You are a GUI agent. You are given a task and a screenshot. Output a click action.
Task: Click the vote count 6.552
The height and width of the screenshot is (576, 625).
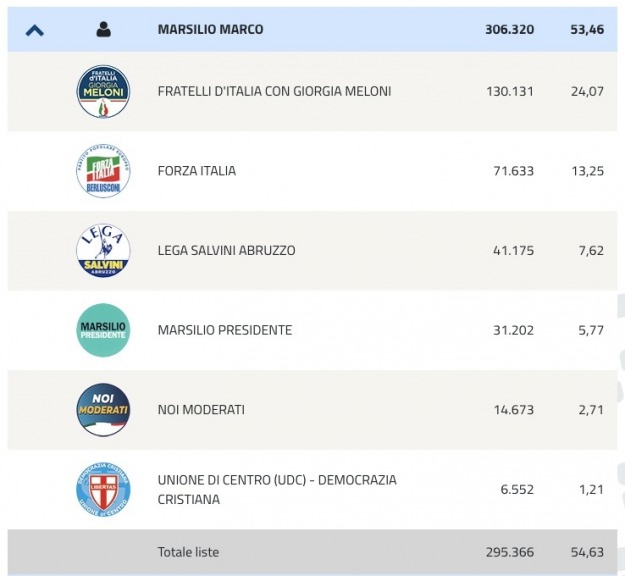tap(517, 490)
